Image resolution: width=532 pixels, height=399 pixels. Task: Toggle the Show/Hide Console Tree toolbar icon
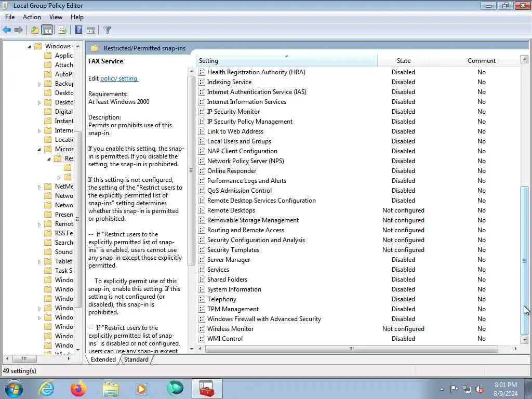[47, 30]
